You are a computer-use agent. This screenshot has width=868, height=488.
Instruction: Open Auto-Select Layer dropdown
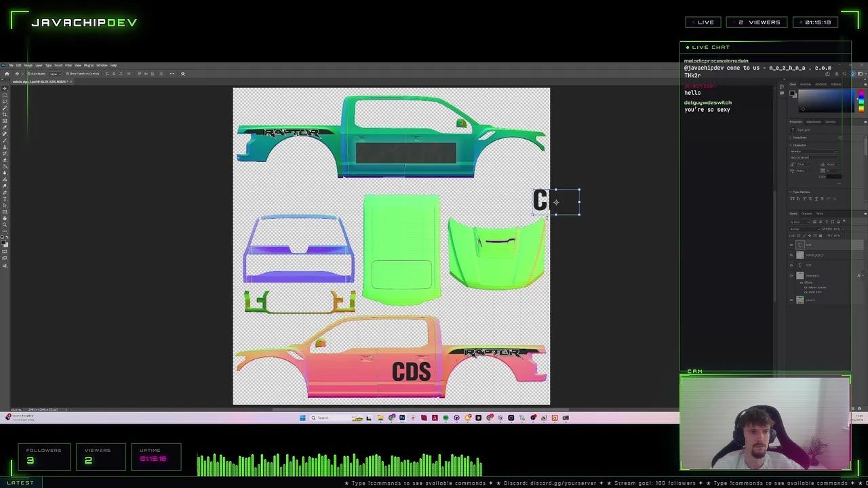coord(56,74)
